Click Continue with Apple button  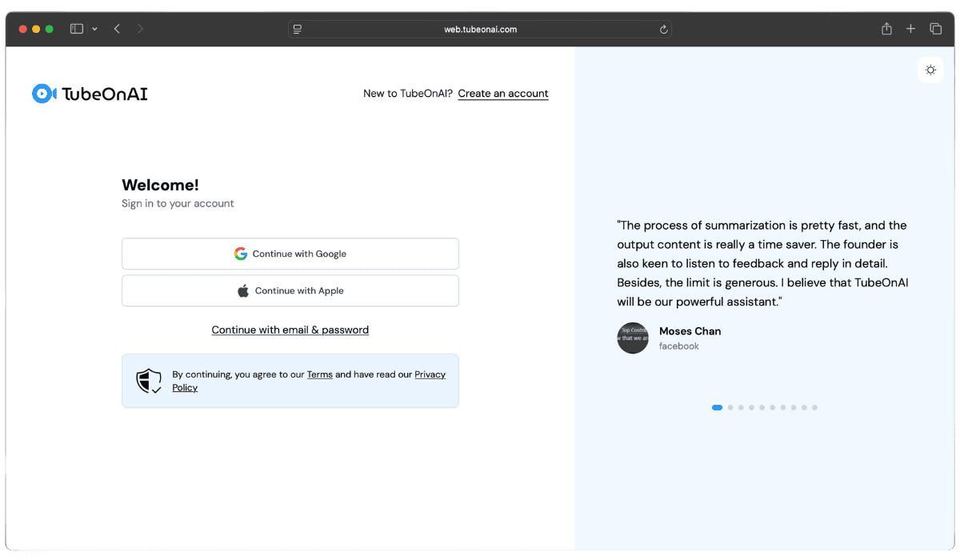click(290, 291)
